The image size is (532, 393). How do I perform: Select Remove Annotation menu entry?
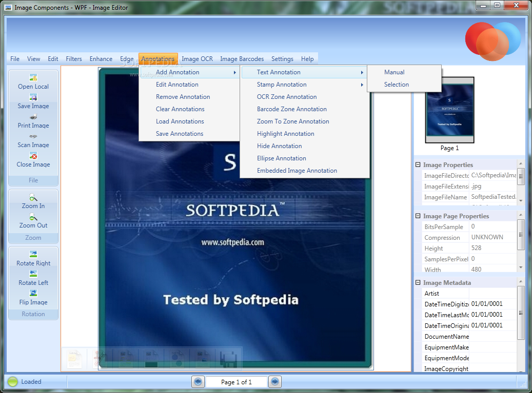click(x=189, y=96)
